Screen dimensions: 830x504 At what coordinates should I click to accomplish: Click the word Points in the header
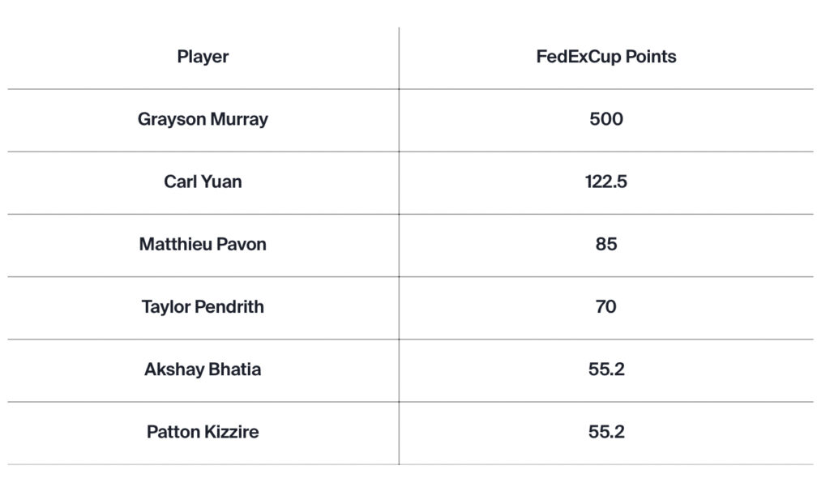(651, 57)
